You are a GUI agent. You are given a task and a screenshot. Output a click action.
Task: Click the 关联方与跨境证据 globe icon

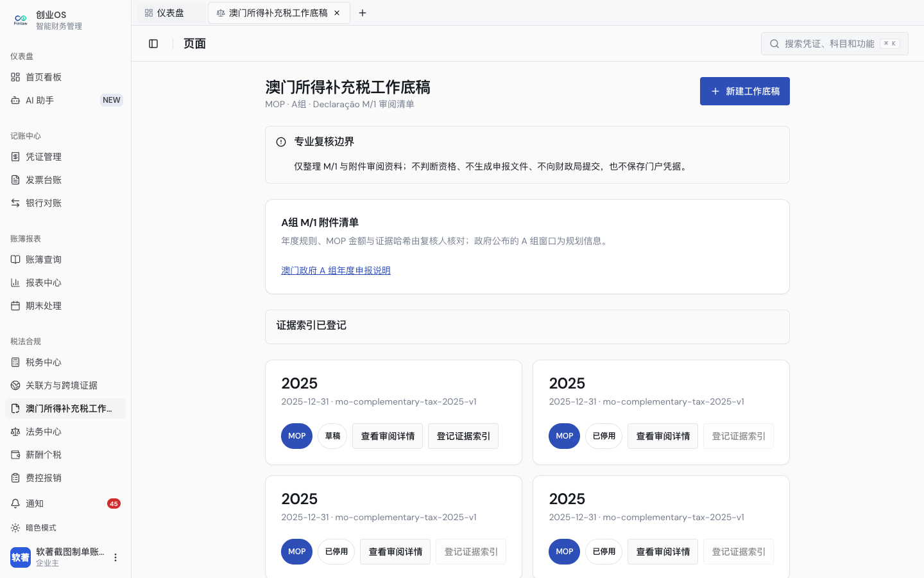[15, 385]
